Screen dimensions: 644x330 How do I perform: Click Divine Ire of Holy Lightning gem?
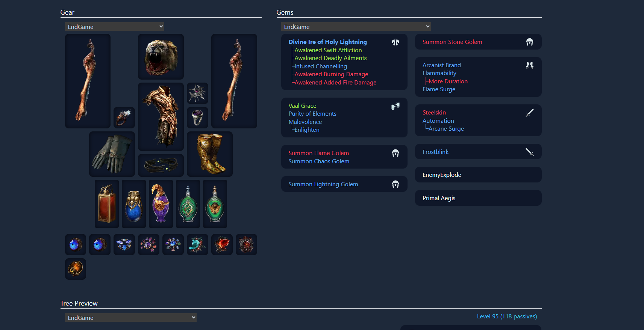[328, 42]
